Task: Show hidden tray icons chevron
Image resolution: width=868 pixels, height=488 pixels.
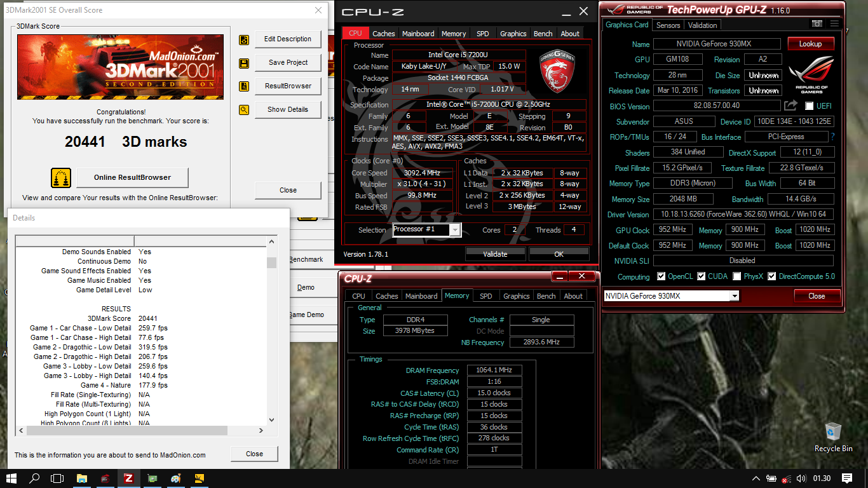Action: 756,478
